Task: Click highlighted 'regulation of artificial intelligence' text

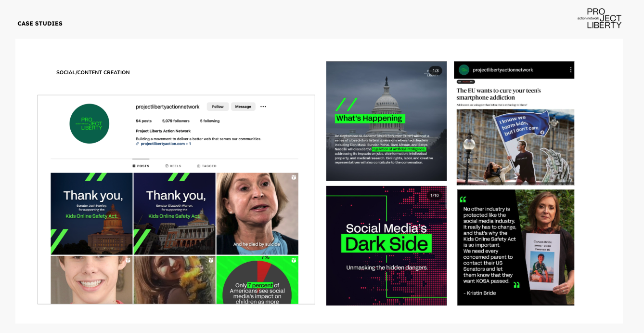Action: point(399,149)
